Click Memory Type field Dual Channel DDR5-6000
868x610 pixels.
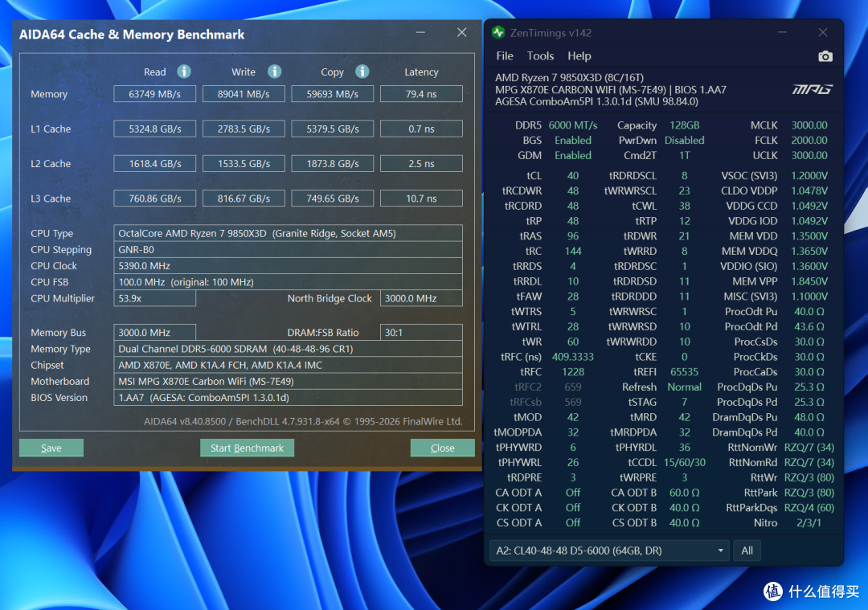tap(288, 349)
